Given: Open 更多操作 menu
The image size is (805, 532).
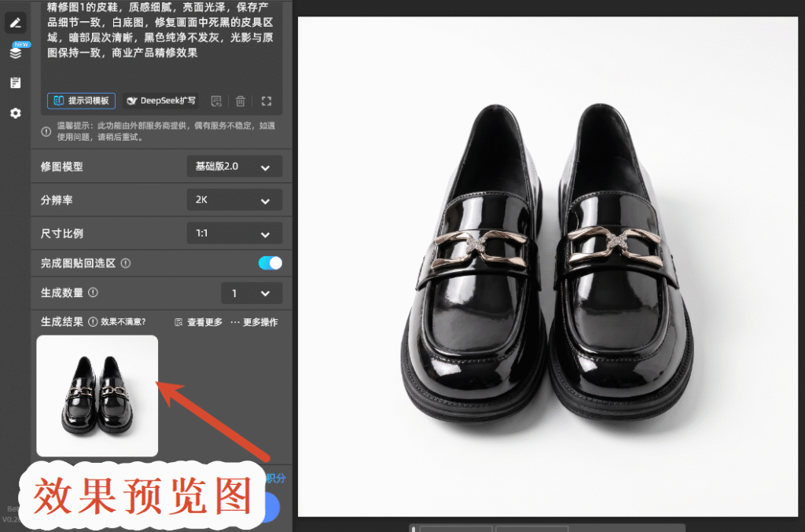Looking at the screenshot, I should pyautogui.click(x=254, y=322).
